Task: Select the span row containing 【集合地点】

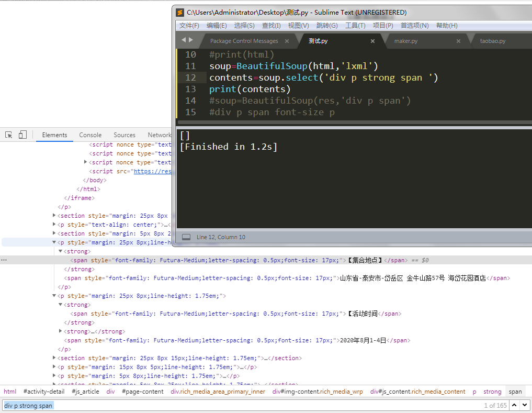Action: [266, 260]
